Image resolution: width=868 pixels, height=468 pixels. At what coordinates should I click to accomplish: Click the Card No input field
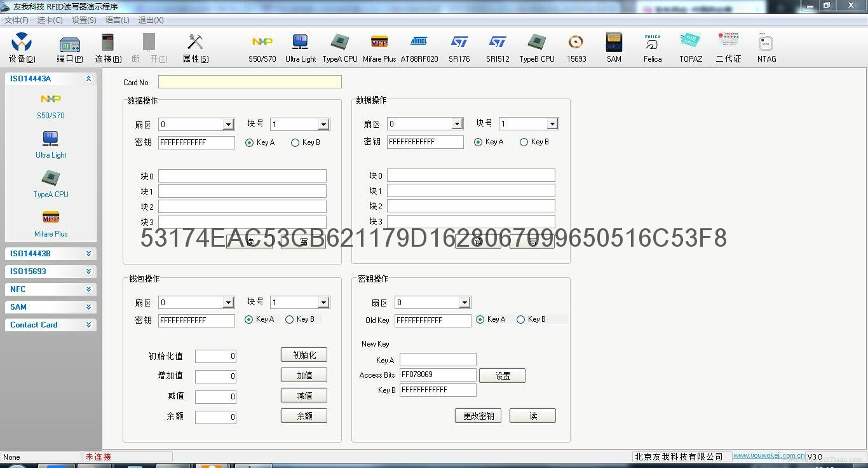click(250, 82)
